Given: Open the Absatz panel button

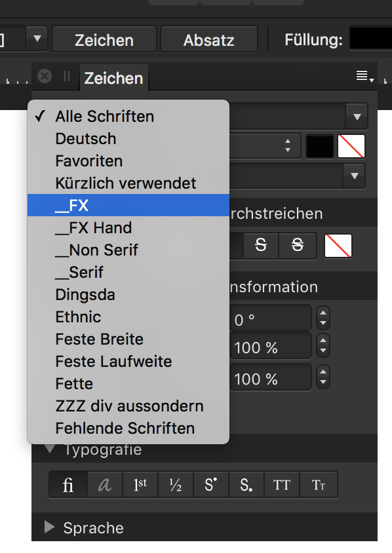Looking at the screenshot, I should coord(209,40).
